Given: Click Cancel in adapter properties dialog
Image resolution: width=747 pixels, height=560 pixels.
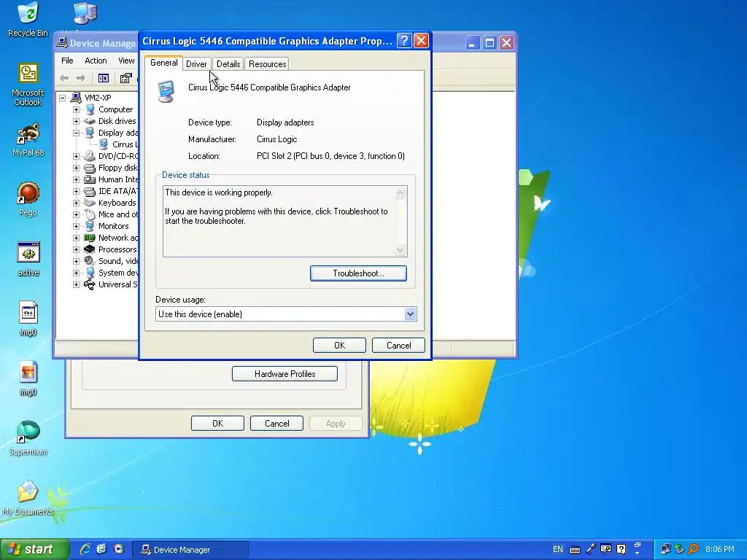Looking at the screenshot, I should point(398,345).
